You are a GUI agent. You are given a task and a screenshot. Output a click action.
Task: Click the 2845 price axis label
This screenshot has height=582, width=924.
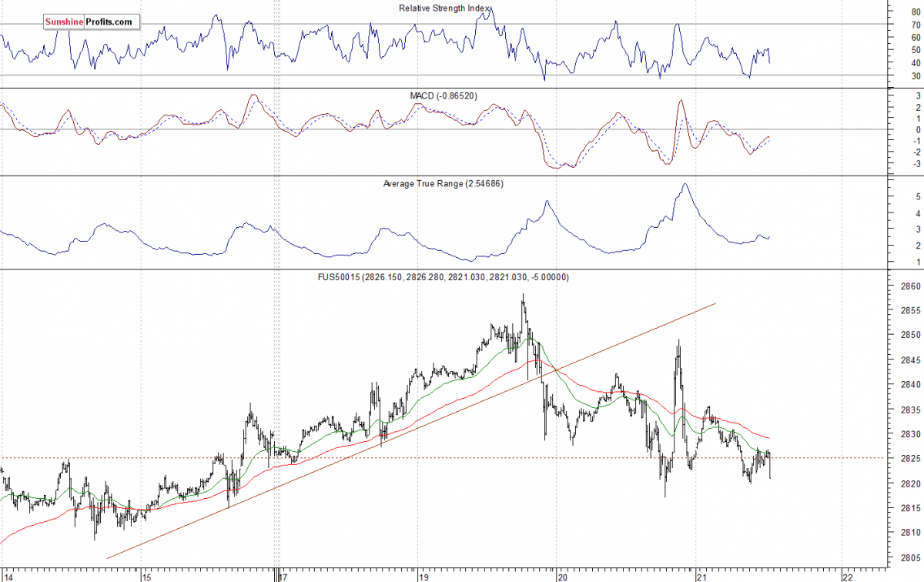(910, 360)
